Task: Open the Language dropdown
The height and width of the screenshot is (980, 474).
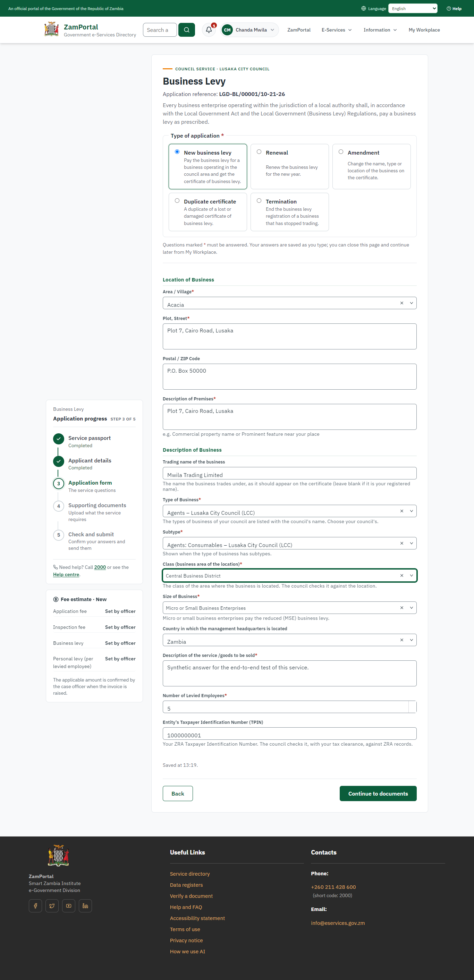Action: click(x=413, y=8)
